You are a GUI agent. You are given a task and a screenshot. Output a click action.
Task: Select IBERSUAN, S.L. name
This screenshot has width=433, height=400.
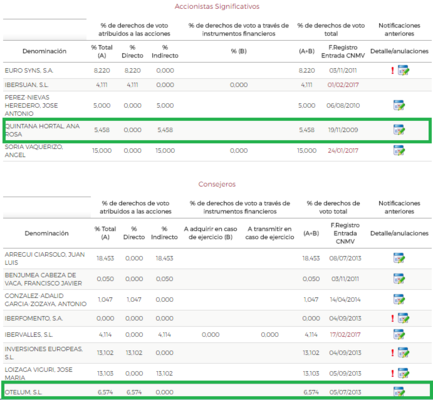[x=26, y=85]
